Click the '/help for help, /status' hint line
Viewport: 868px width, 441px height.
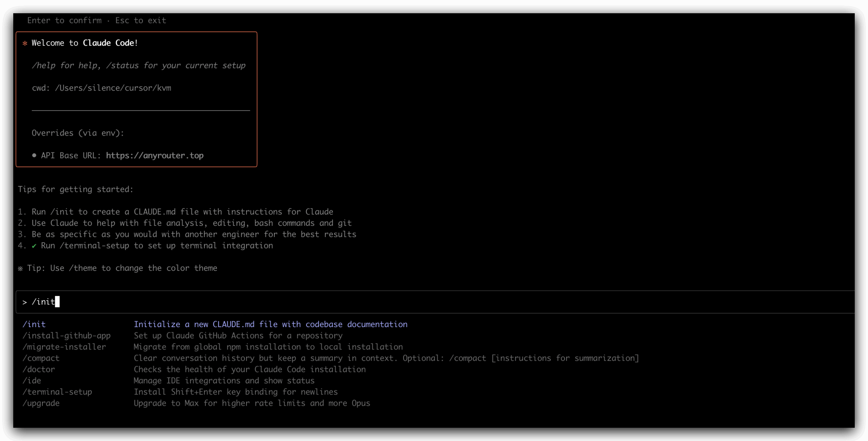click(x=138, y=65)
